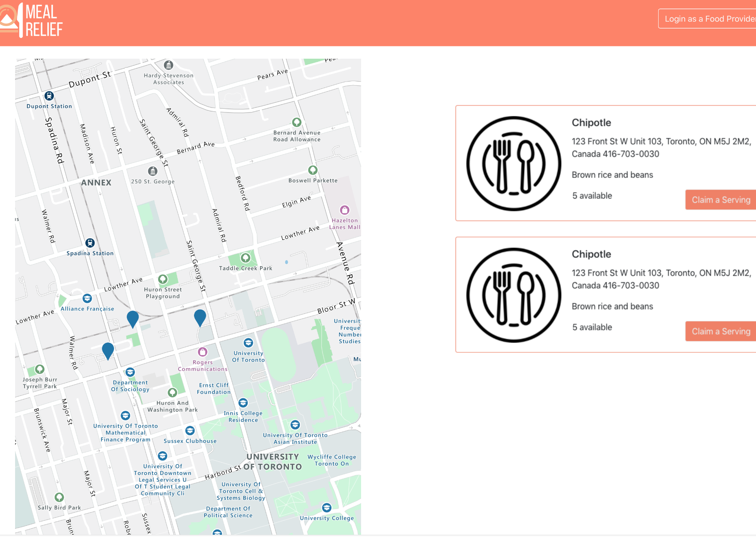
Task: Click the first Chipotle fork-and-spoon icon
Action: tap(514, 163)
